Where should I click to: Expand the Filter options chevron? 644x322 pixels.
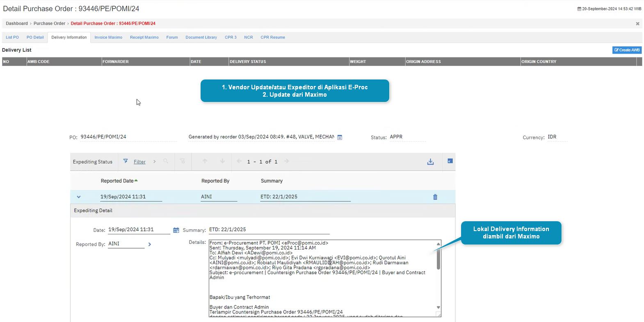pyautogui.click(x=155, y=162)
